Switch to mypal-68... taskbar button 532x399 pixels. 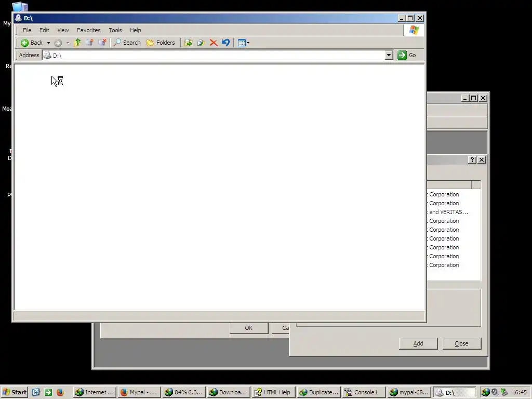(409, 392)
